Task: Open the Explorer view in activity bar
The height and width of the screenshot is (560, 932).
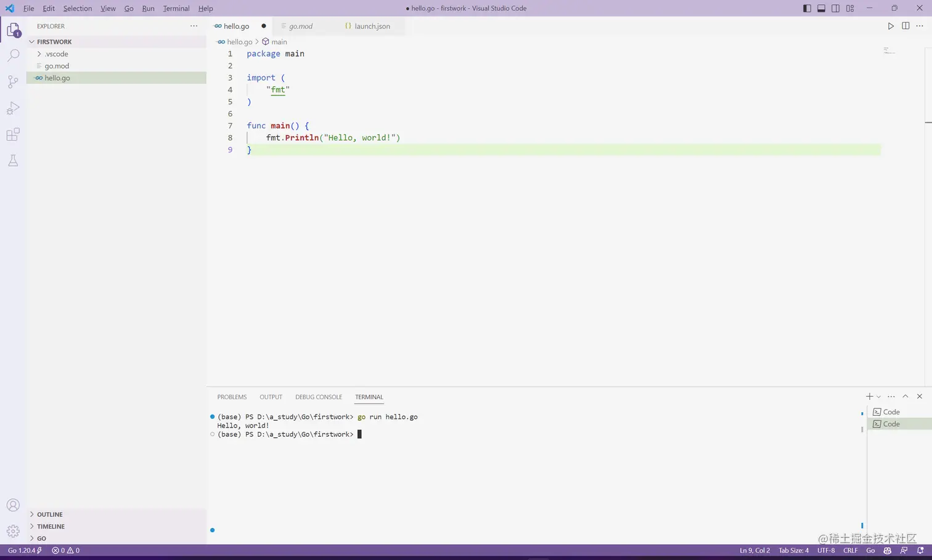Action: pos(13,30)
